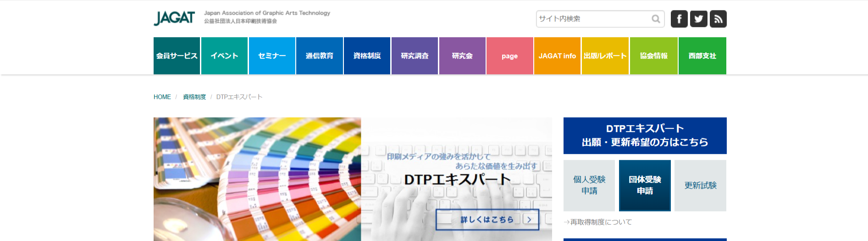Open the 研究会 menu

462,56
